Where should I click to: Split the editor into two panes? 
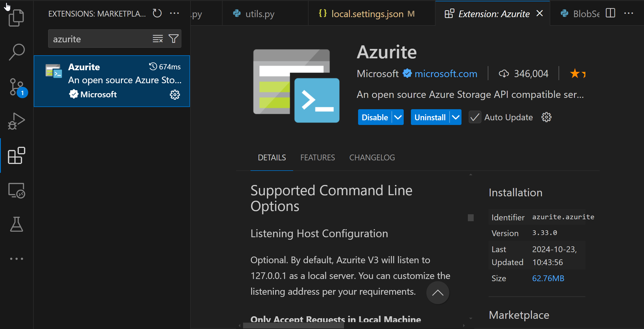point(611,13)
